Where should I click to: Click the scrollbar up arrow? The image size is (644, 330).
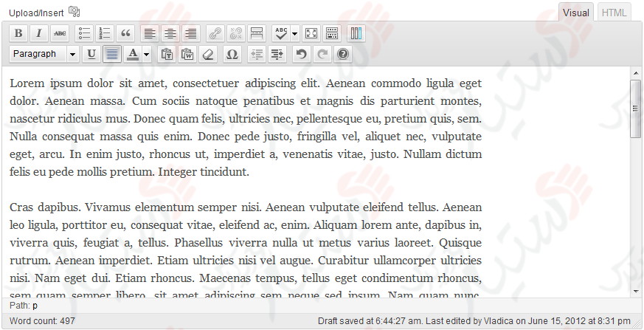point(636,74)
